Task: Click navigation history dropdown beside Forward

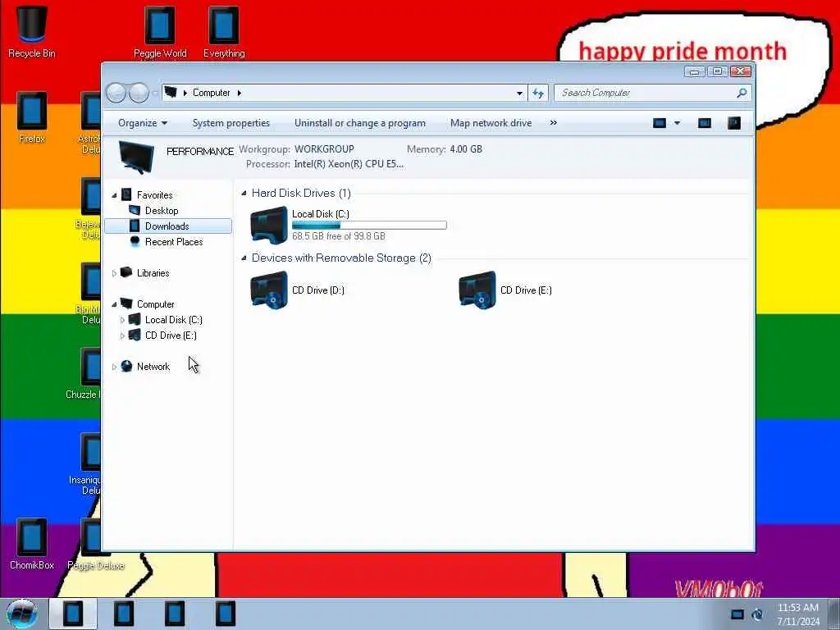Action: point(154,94)
